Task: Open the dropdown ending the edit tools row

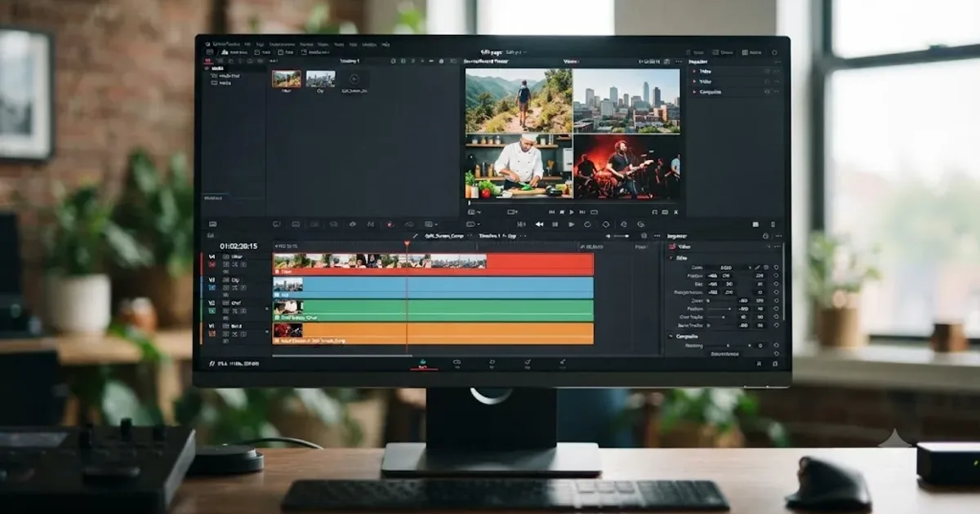Action: (x=430, y=224)
